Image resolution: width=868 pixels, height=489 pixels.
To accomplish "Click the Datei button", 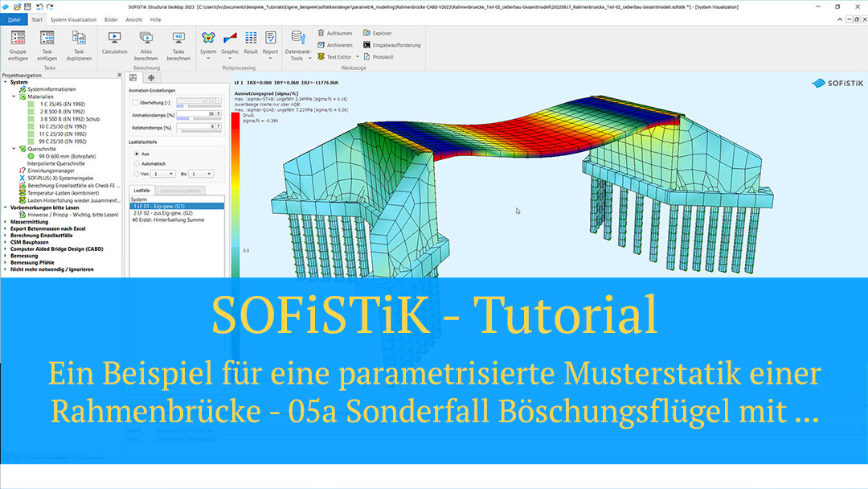I will (14, 18).
